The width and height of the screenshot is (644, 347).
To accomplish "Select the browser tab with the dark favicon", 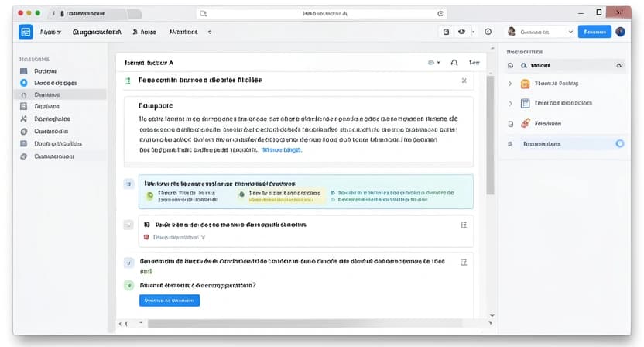I will pos(87,14).
